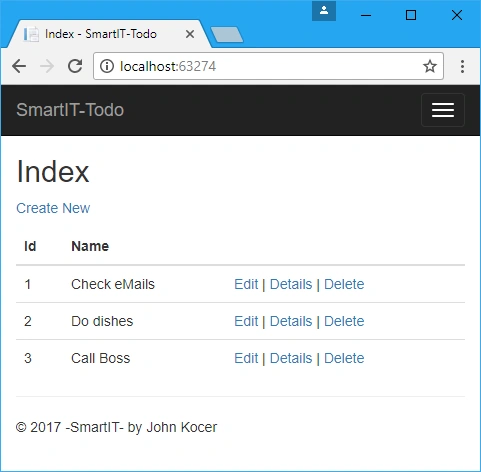The width and height of the screenshot is (481, 472).
Task: Edit the Check eMails item
Action: tap(246, 284)
